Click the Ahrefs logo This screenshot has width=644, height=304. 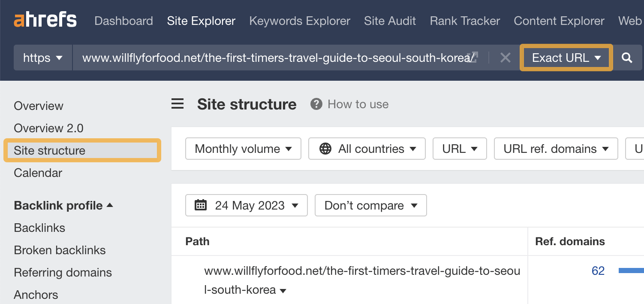45,19
